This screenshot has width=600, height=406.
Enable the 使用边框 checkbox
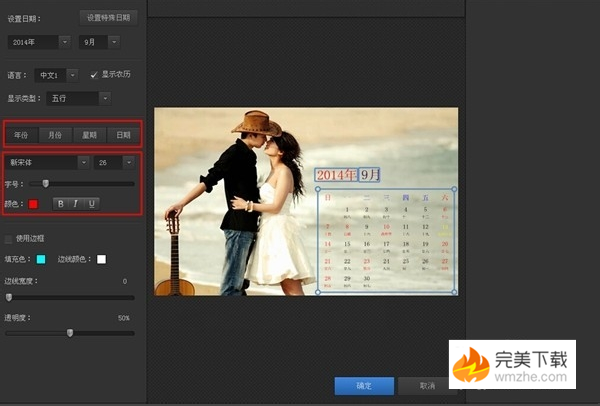tap(10, 239)
